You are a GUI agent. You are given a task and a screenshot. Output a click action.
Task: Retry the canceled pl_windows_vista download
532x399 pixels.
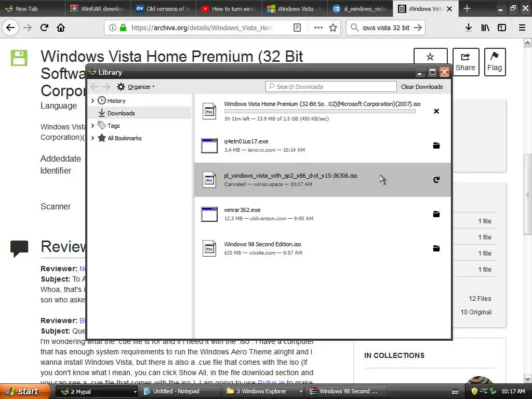coord(436,180)
